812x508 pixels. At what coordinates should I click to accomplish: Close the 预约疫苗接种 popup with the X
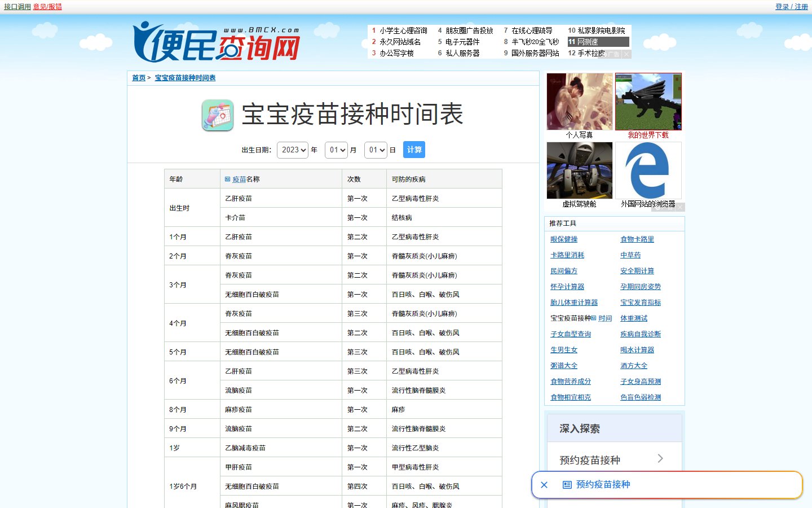click(544, 485)
